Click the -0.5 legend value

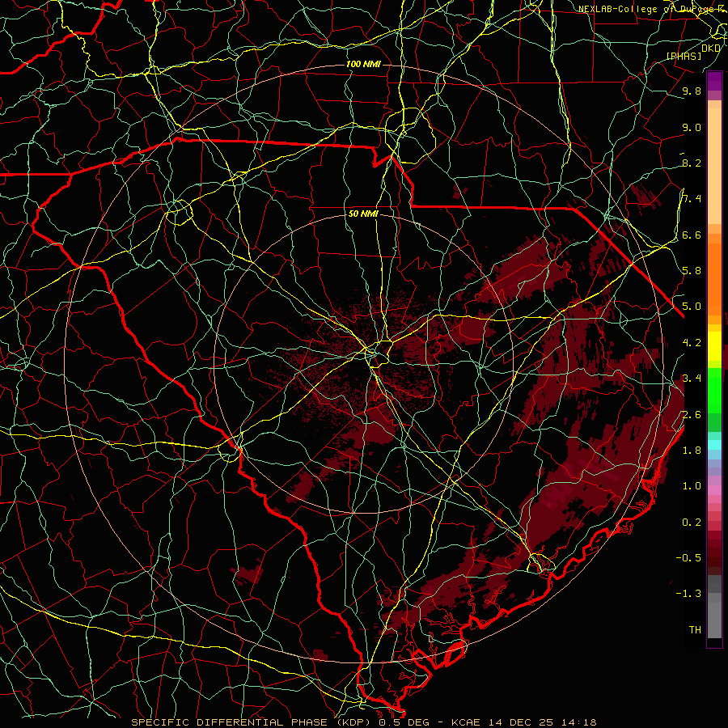(x=688, y=558)
